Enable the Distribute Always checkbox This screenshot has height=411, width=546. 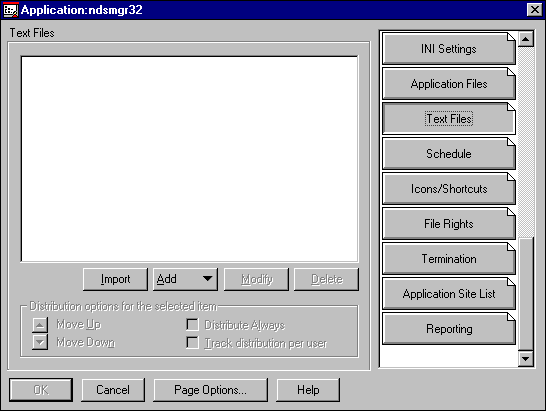coord(192,325)
